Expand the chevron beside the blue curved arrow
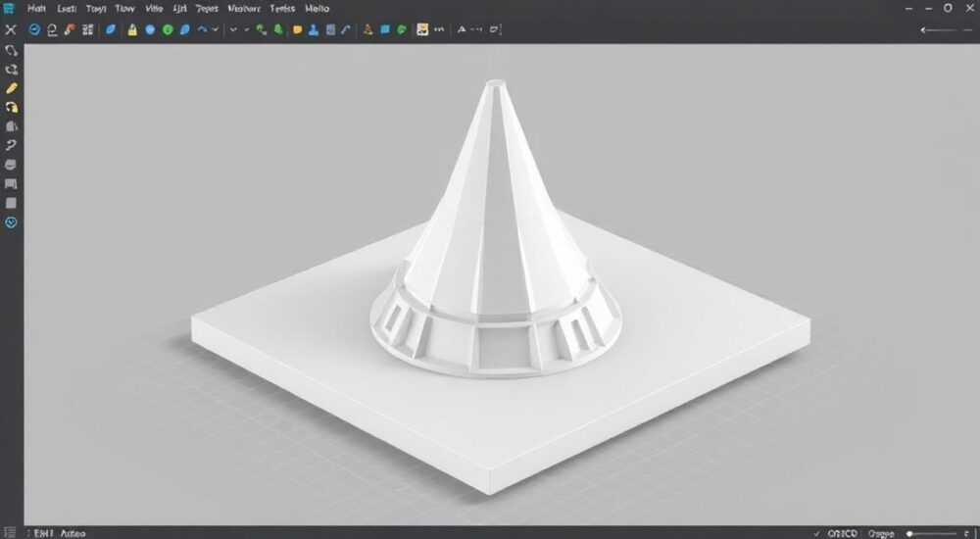980x539 pixels. point(216,29)
